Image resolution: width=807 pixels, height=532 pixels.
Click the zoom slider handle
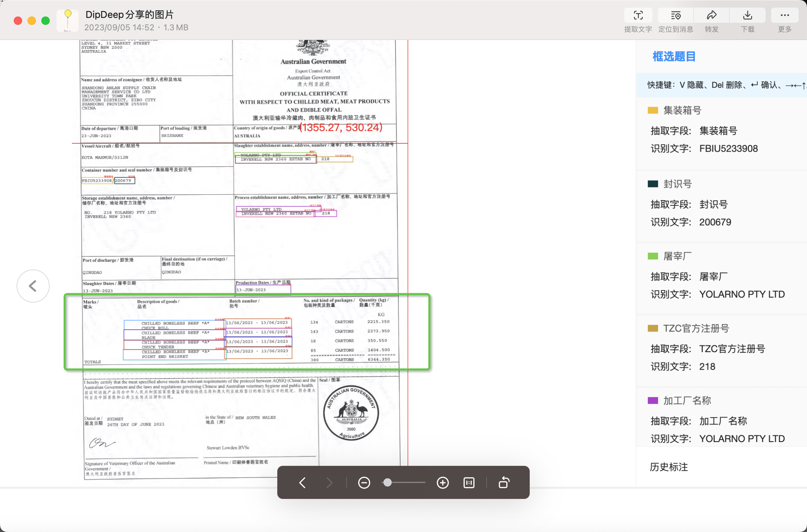point(388,482)
